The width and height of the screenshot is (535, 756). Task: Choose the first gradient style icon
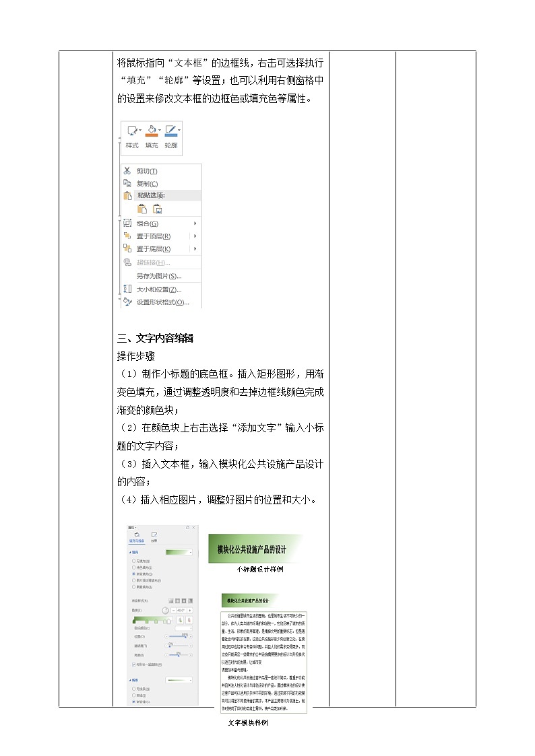[170, 600]
